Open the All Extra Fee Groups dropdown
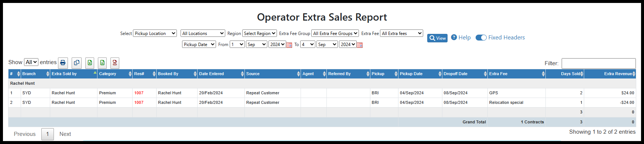Image resolution: width=644 pixels, height=144 pixels. (x=335, y=33)
